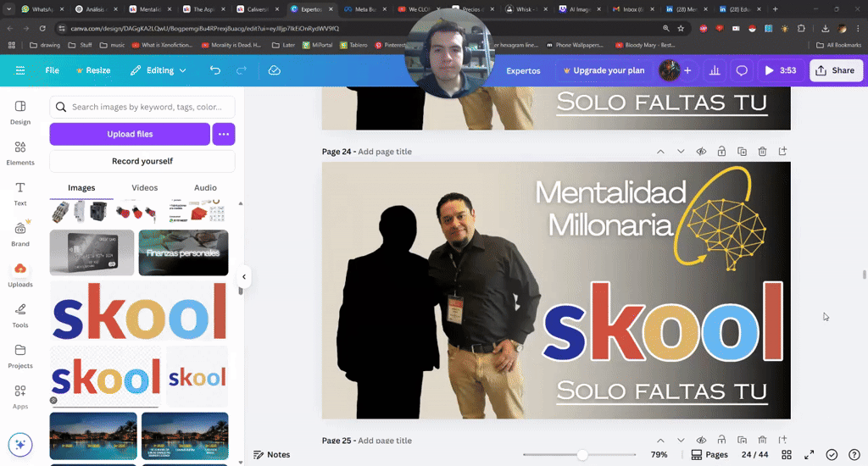Select the credit card image thumbnail
This screenshot has height=466, width=868.
[92, 252]
